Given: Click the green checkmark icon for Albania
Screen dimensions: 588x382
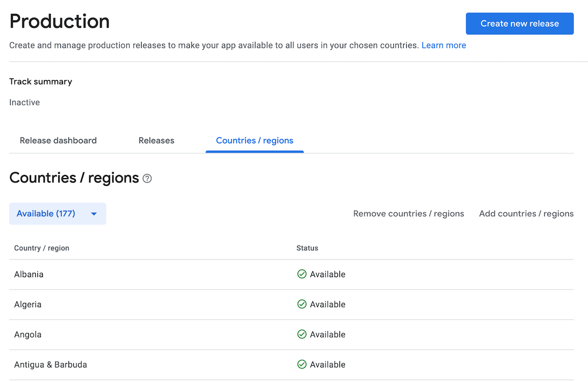Looking at the screenshot, I should click(301, 274).
